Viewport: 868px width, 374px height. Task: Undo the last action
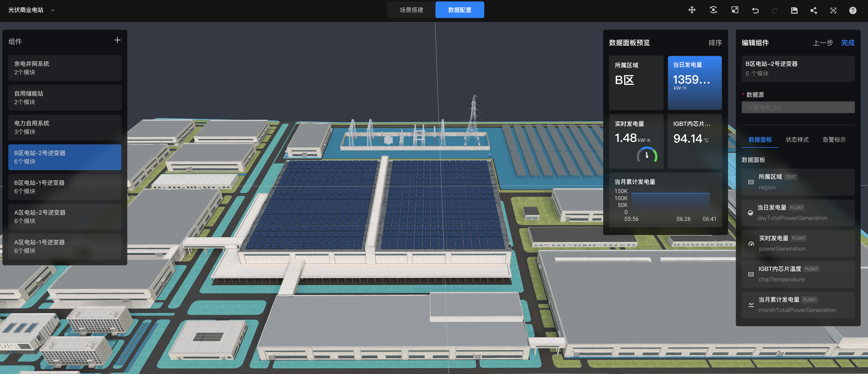coord(755,10)
